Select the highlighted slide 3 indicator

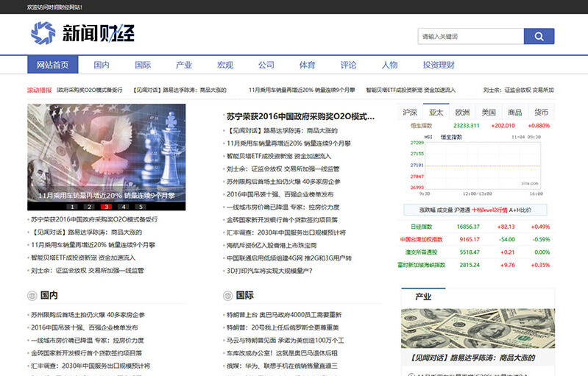click(x=107, y=207)
